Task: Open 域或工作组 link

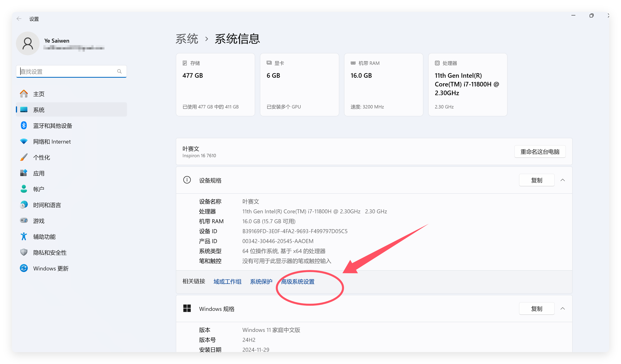Action: (x=227, y=282)
